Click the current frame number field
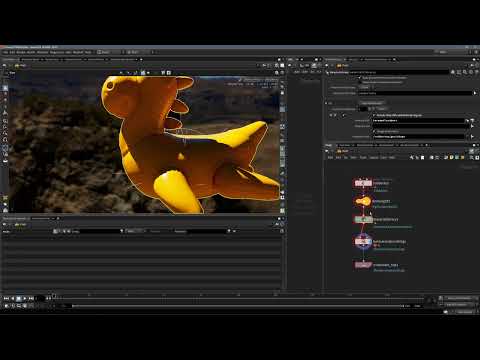This screenshot has height=360, width=480. click(40, 298)
